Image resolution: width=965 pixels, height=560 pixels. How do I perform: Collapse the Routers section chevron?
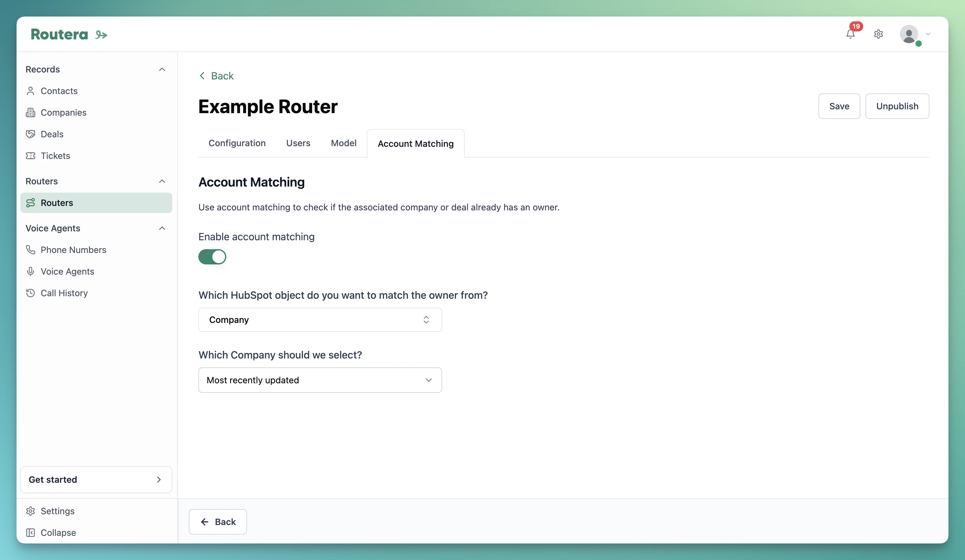pyautogui.click(x=162, y=181)
